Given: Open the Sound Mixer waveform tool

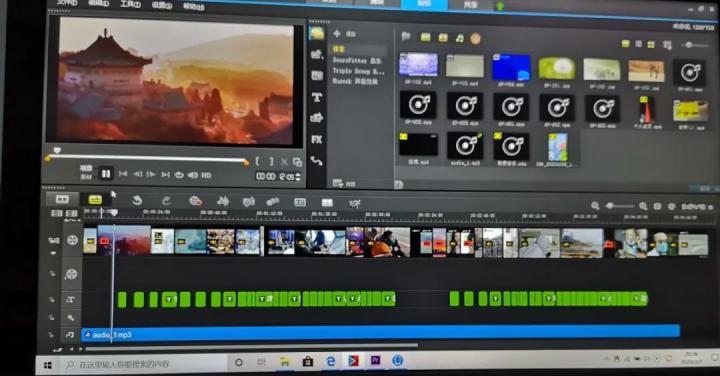Looking at the screenshot, I should [x=223, y=201].
